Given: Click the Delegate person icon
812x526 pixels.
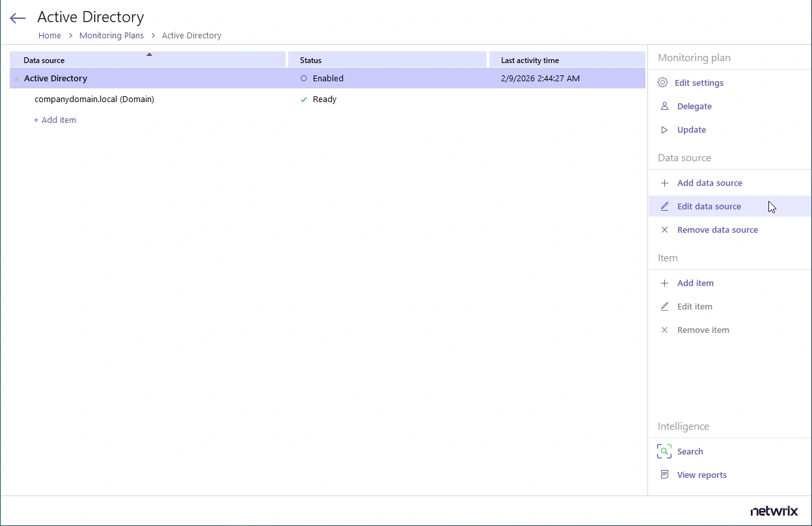Looking at the screenshot, I should coord(664,106).
